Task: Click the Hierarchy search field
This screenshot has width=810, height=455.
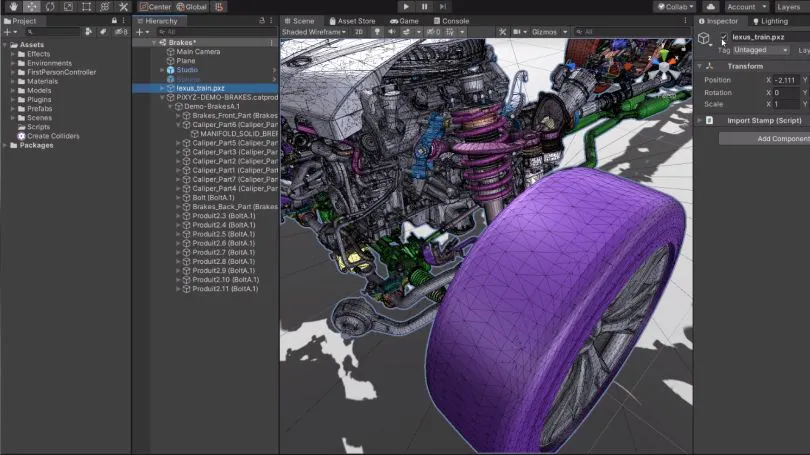Action: (x=216, y=32)
